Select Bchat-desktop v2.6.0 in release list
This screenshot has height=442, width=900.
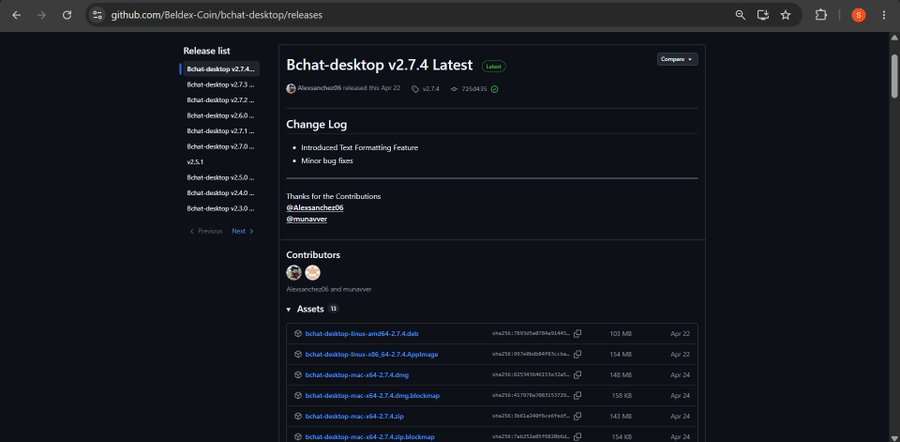[x=220, y=115]
